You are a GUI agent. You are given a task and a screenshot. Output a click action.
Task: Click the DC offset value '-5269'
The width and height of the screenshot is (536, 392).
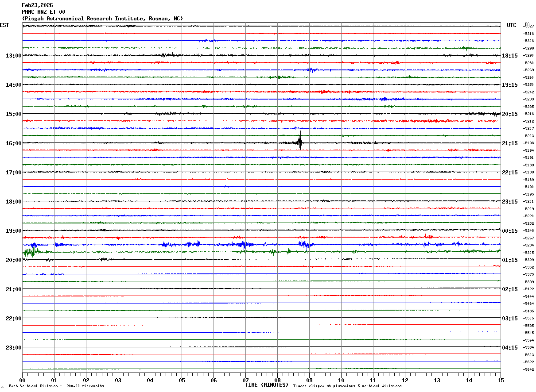(x=528, y=70)
